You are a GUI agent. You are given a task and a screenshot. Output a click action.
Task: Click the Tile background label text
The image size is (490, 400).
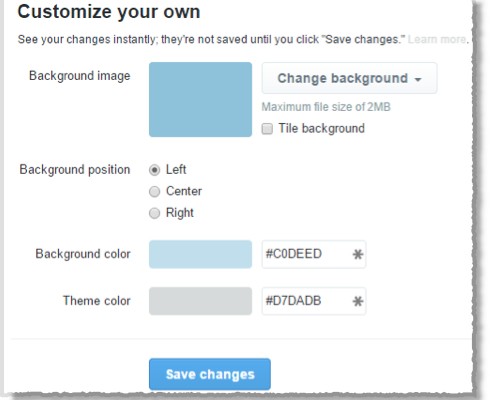[x=322, y=128]
